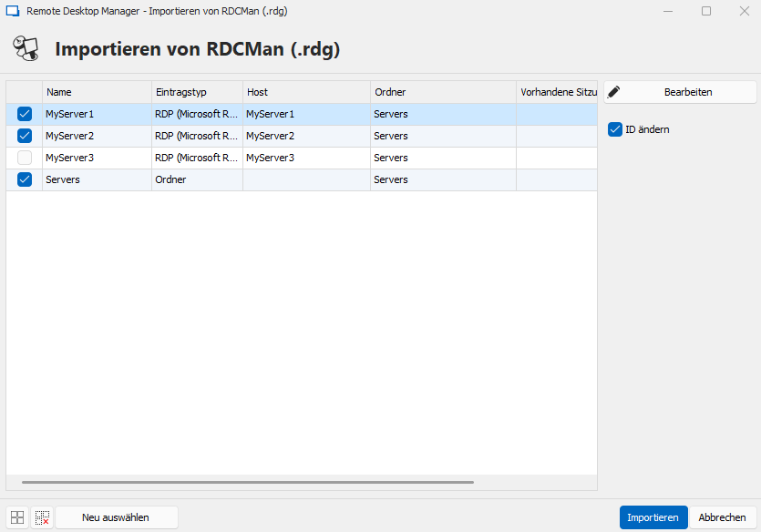Viewport: 761px width, 532px height.
Task: Click RDP entry type in MyServer2 row
Action: click(x=197, y=136)
